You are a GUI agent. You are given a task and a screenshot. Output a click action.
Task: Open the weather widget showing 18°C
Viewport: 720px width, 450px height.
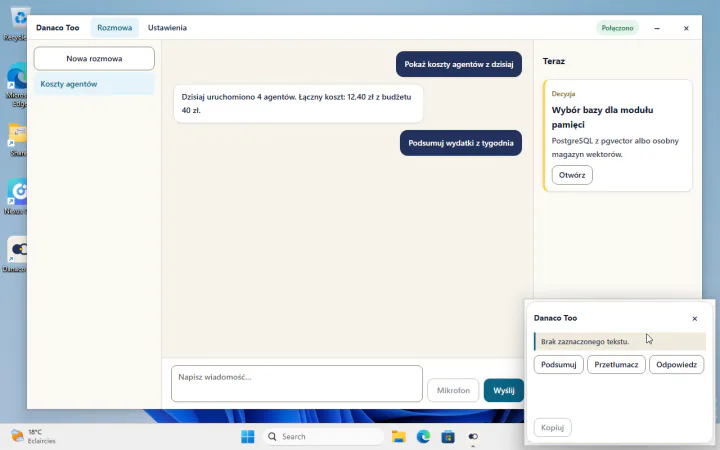(x=33, y=436)
